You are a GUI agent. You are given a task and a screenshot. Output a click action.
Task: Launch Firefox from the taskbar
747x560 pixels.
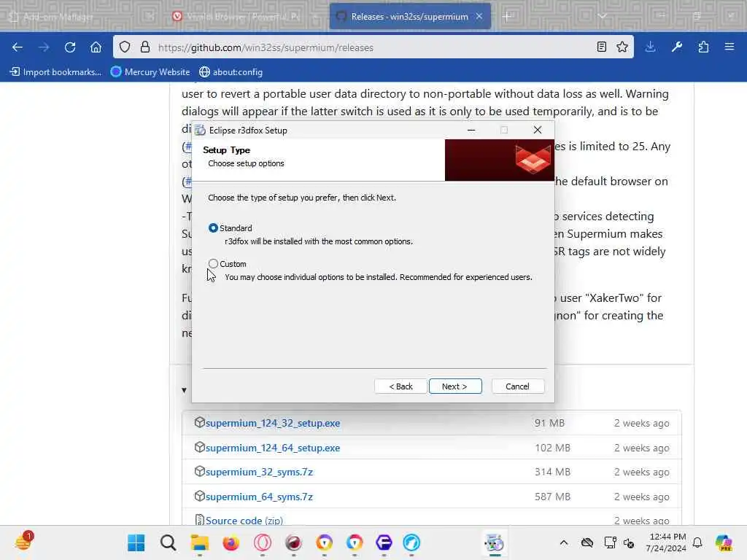point(231,542)
